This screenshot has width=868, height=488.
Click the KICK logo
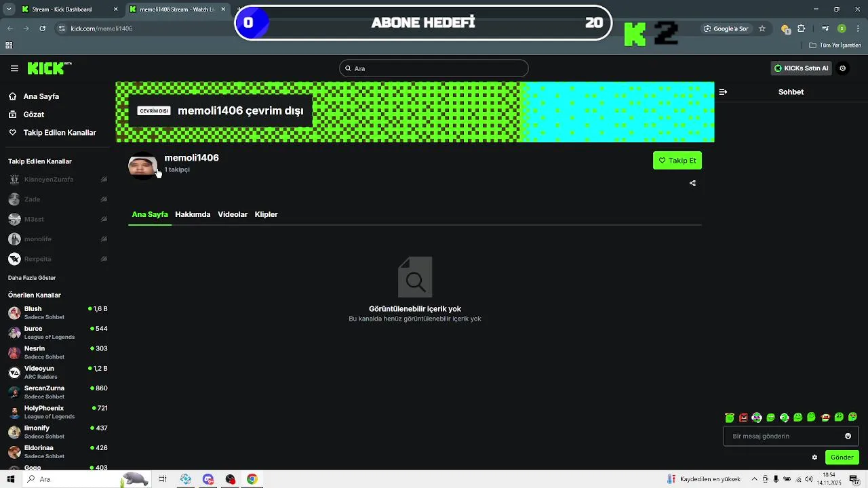(x=50, y=68)
